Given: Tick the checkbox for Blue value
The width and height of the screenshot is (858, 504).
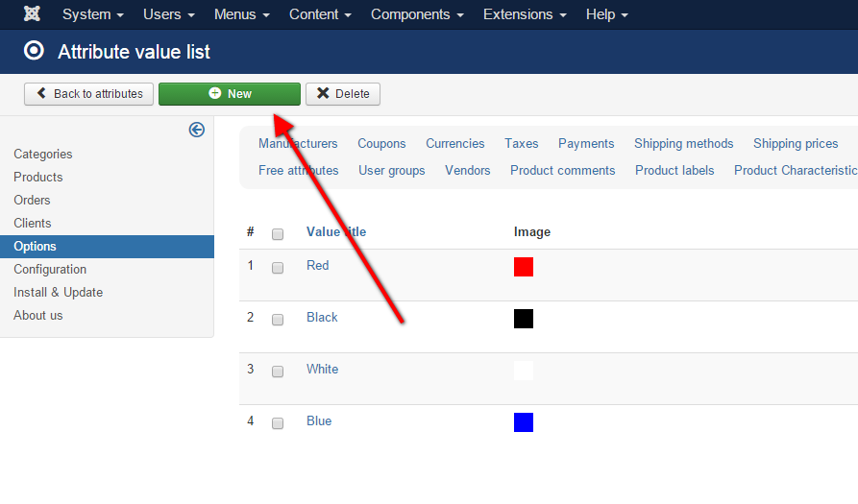Looking at the screenshot, I should pos(278,423).
